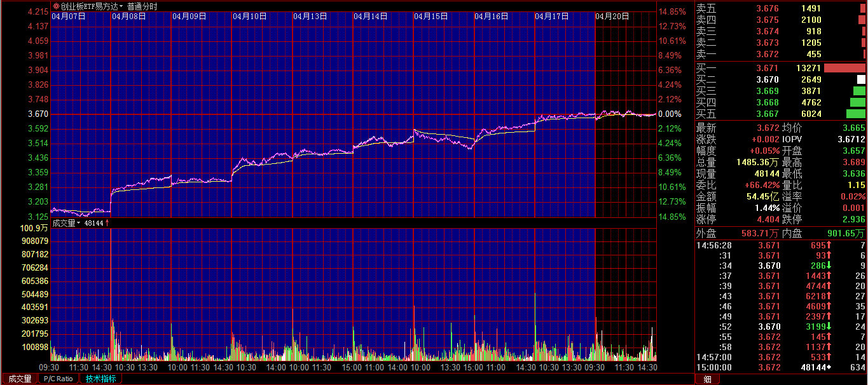Image resolution: width=868 pixels, height=385 pixels.
Task: Open the 技术指标 tab
Action: click(100, 379)
